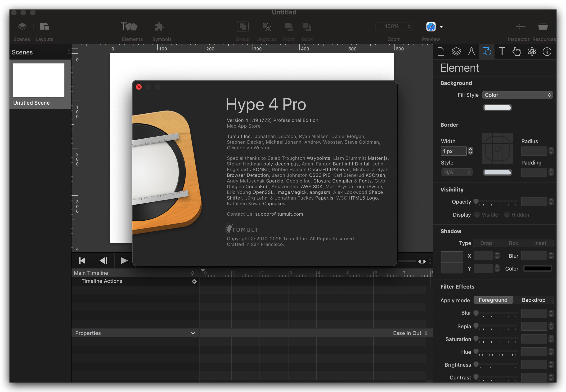
Task: Click the Symbols puzzle piece icon
Action: [159, 27]
